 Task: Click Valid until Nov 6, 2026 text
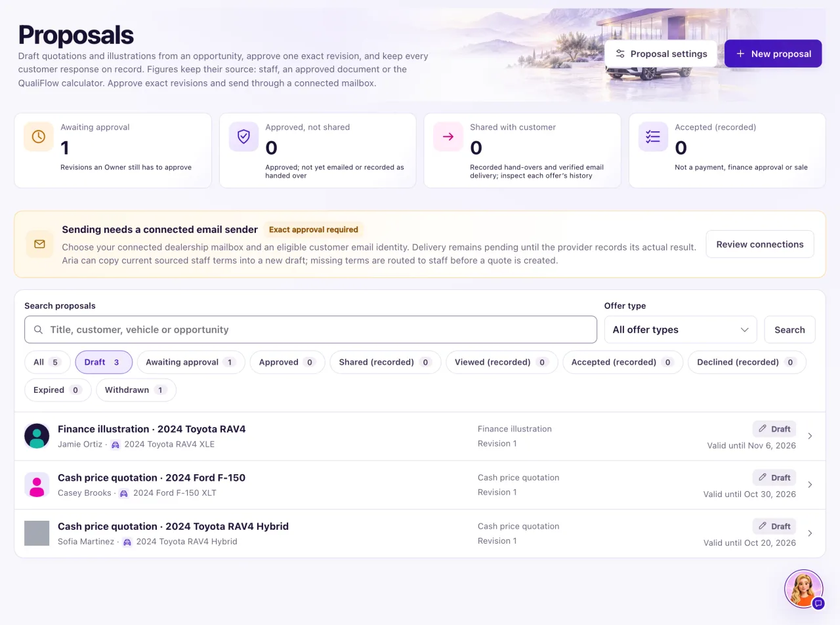pyautogui.click(x=751, y=445)
